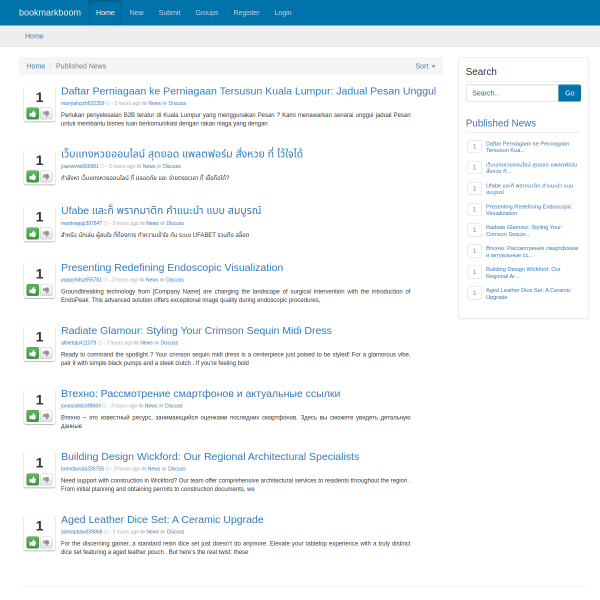Click News category under Ufabe post

(152, 223)
